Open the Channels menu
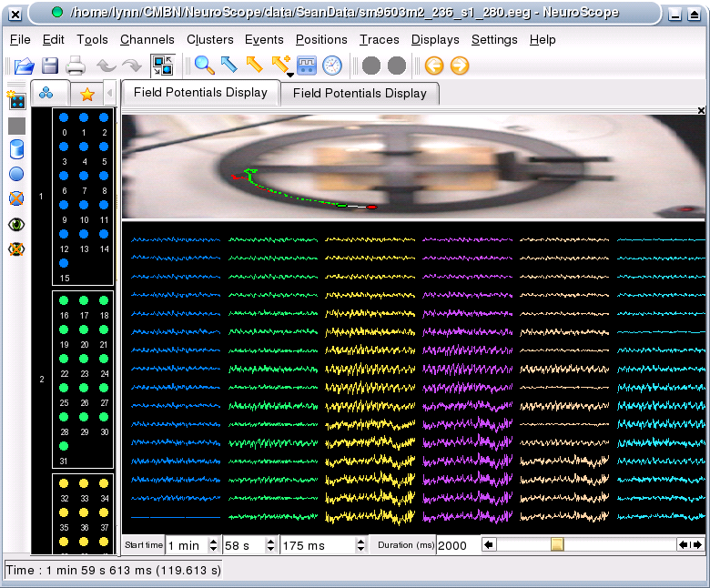 (147, 40)
